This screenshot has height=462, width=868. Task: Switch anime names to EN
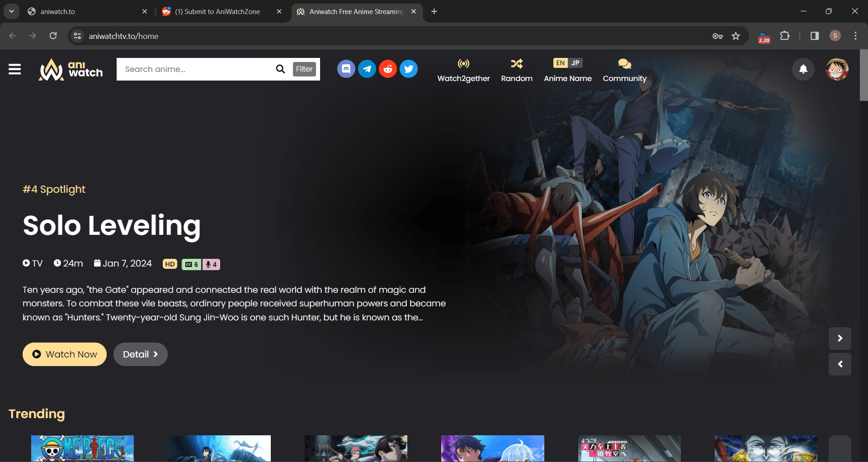point(561,63)
